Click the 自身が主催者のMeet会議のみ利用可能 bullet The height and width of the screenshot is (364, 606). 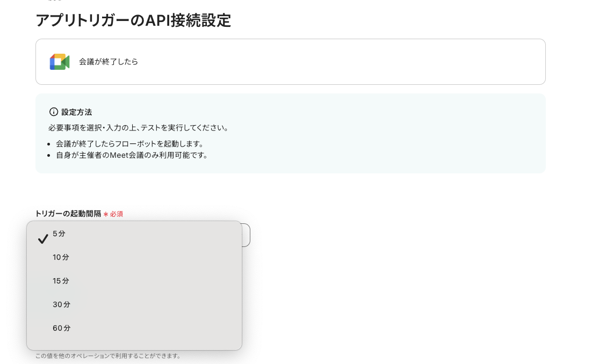click(132, 155)
